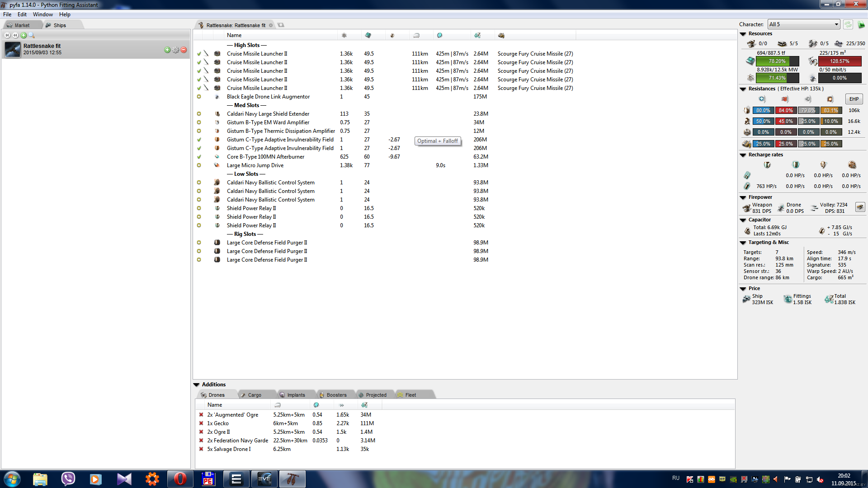The width and height of the screenshot is (868, 488).
Task: Open the Implants additions tab
Action: (296, 395)
